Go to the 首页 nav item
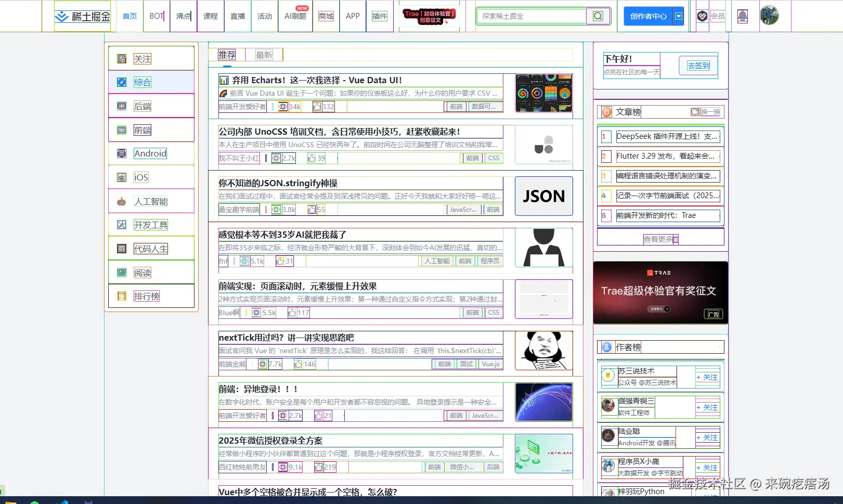This screenshot has height=504, width=843. click(x=130, y=16)
